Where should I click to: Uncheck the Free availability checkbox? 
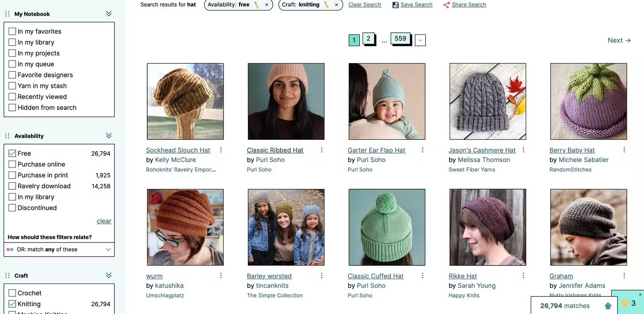tap(12, 153)
